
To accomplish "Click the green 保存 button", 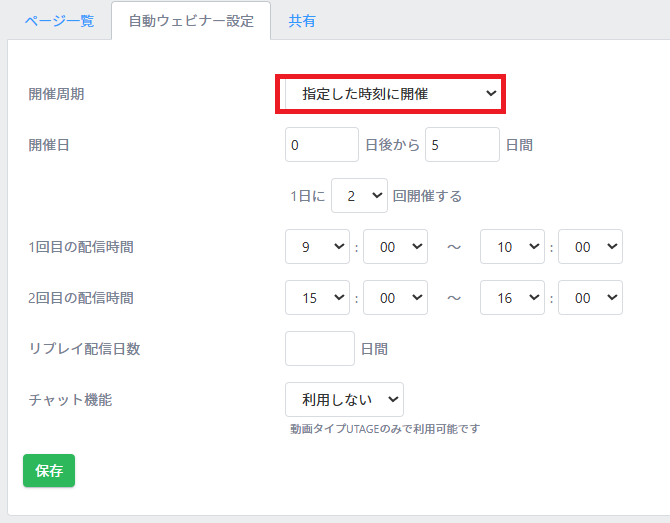I will (49, 470).
